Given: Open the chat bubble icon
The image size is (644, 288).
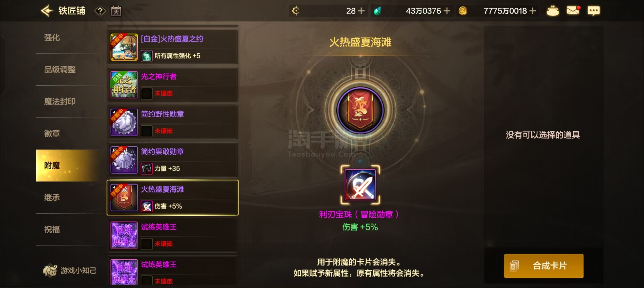Looking at the screenshot, I should [594, 11].
